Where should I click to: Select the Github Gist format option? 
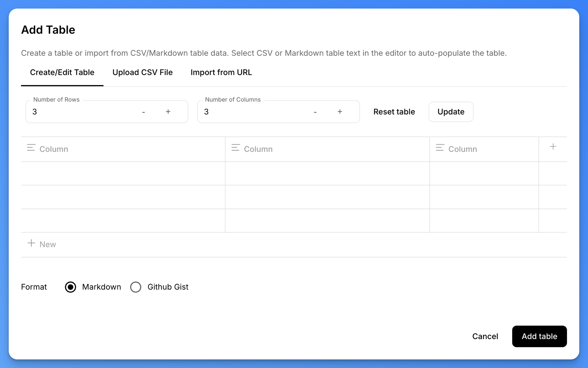click(136, 287)
